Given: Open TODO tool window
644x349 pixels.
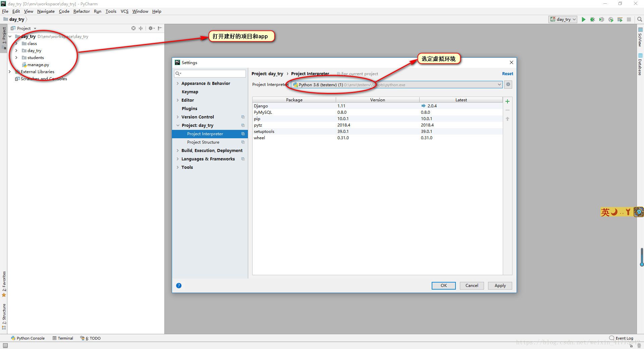Looking at the screenshot, I should (x=90, y=338).
